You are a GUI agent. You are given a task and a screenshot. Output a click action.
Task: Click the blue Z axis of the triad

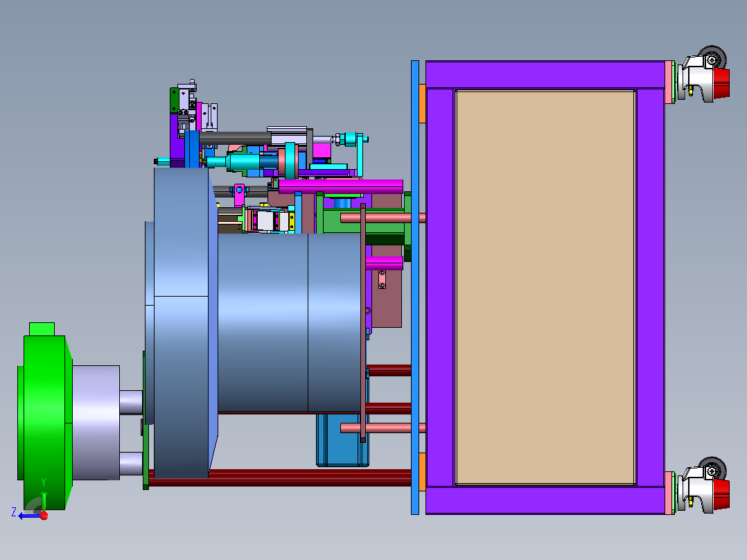(x=30, y=516)
